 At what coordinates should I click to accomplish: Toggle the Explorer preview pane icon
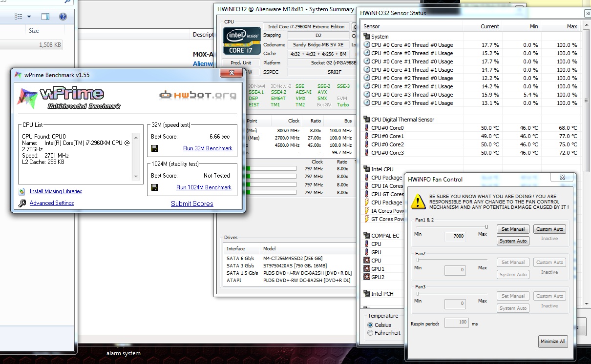(x=45, y=17)
